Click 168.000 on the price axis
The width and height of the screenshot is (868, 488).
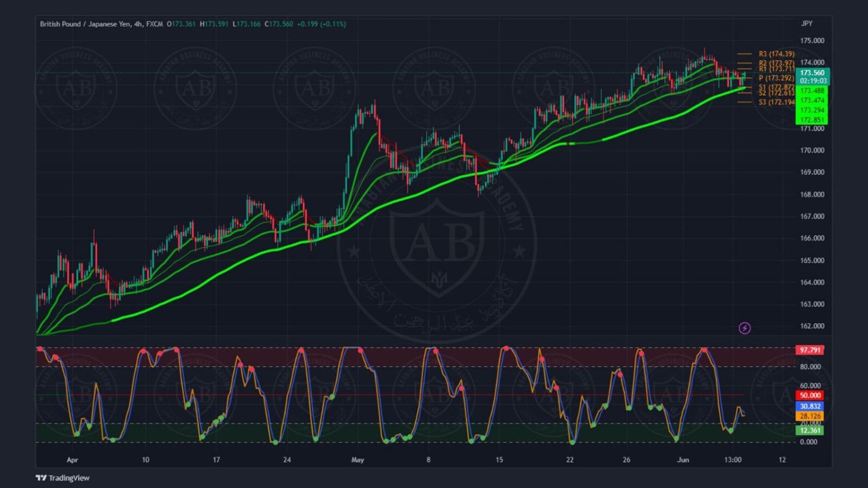click(812, 194)
